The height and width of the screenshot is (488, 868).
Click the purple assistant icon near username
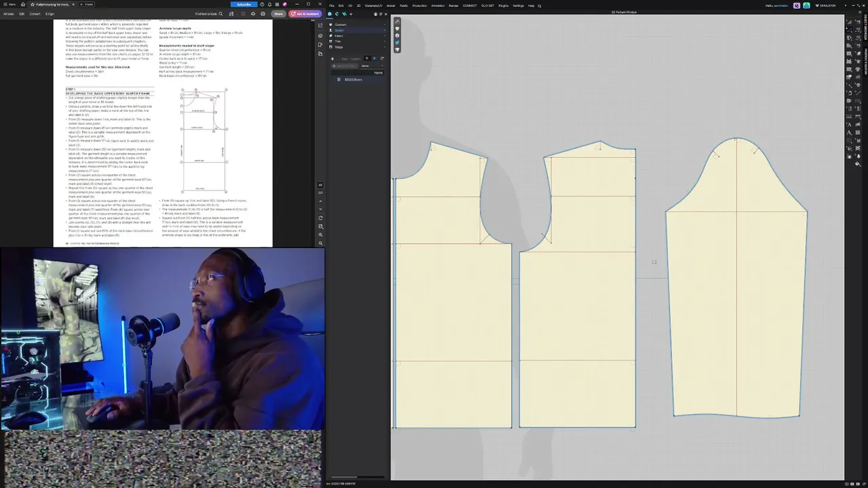(x=797, y=5)
